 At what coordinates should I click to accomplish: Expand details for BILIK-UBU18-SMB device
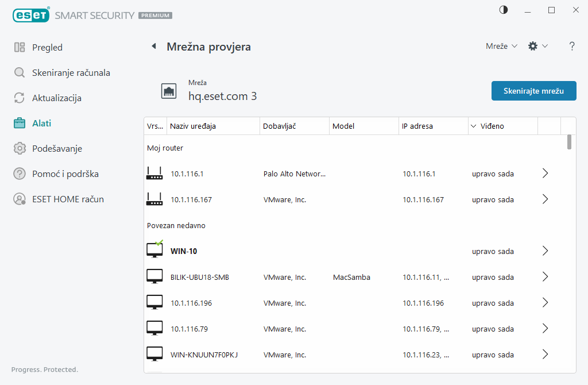545,277
